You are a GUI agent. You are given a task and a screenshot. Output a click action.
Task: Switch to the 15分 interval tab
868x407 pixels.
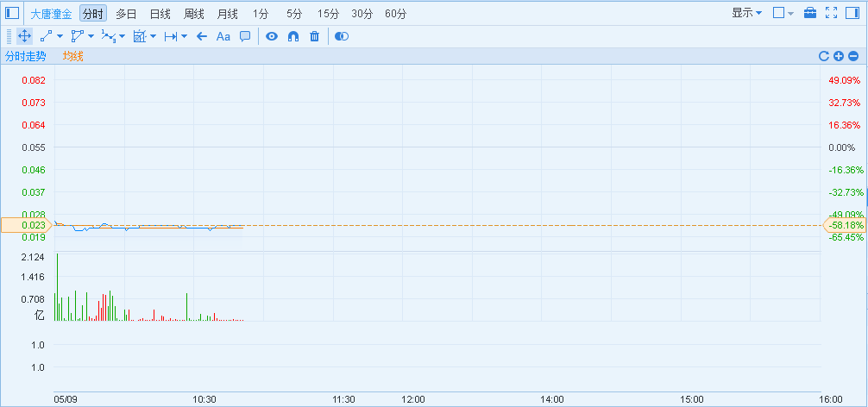tap(328, 14)
